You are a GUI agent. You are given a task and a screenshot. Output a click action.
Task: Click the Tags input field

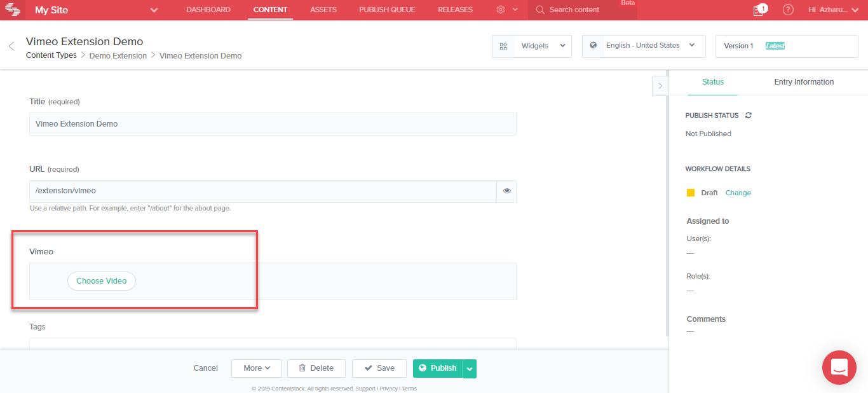tap(273, 343)
